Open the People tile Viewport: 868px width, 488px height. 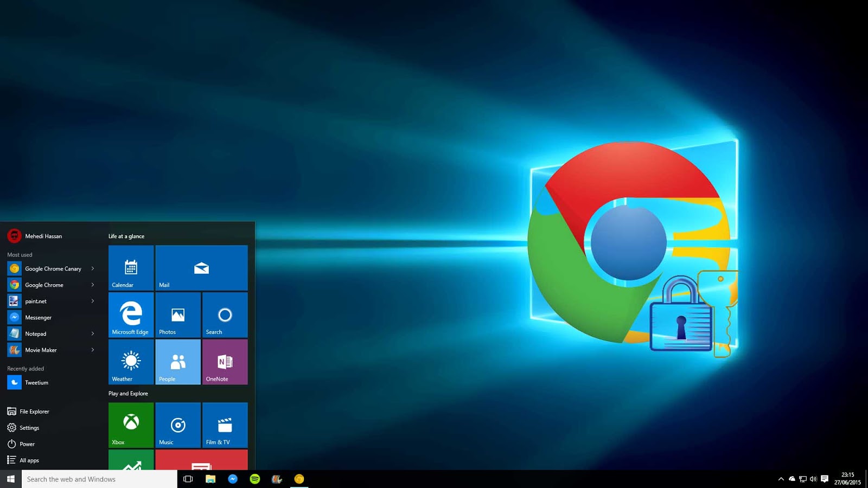178,362
